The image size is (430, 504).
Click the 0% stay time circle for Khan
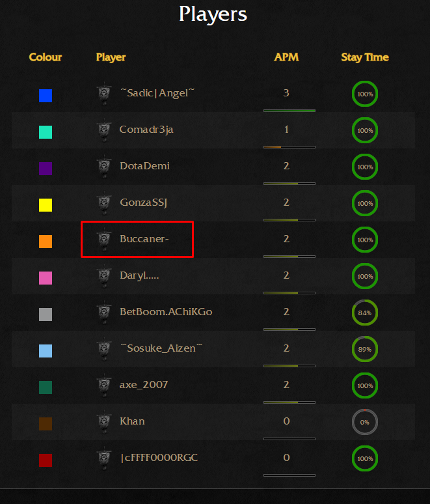tap(365, 422)
